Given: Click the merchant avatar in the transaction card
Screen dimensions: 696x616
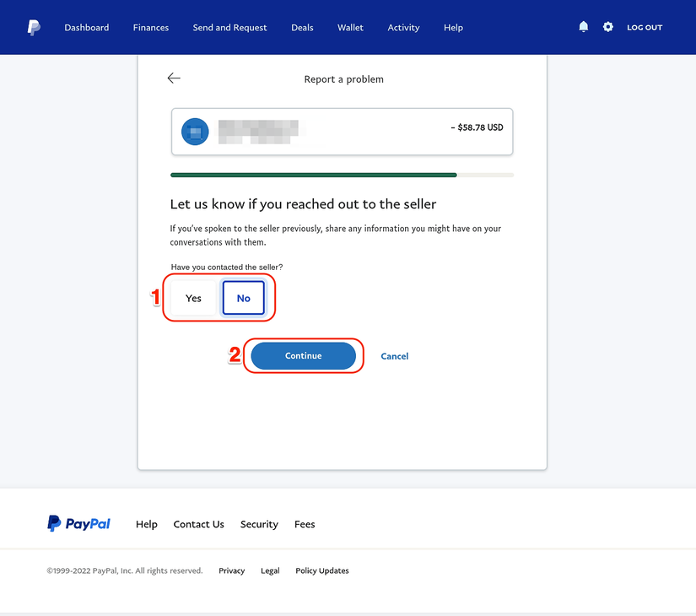Looking at the screenshot, I should [x=195, y=132].
